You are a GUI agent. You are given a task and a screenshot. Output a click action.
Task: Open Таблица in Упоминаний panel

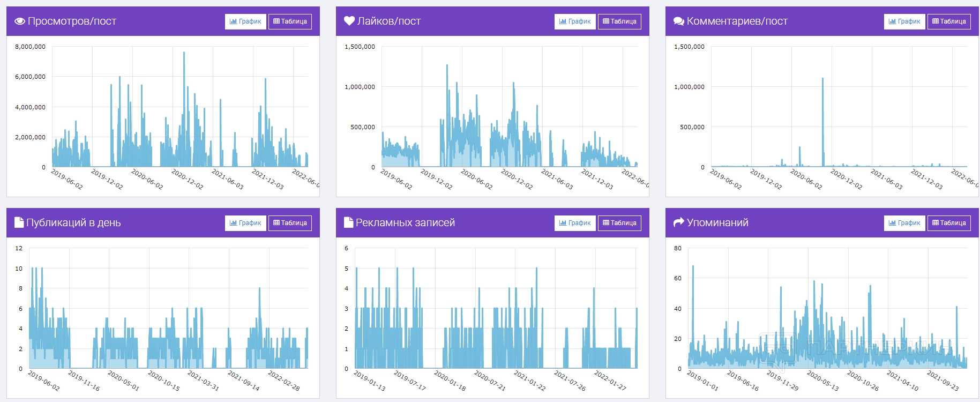[949, 223]
